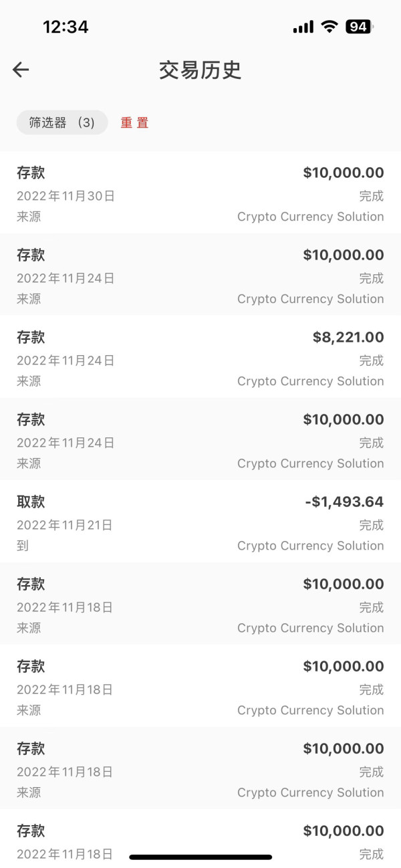Tap the red 重置 reset link

click(x=134, y=123)
